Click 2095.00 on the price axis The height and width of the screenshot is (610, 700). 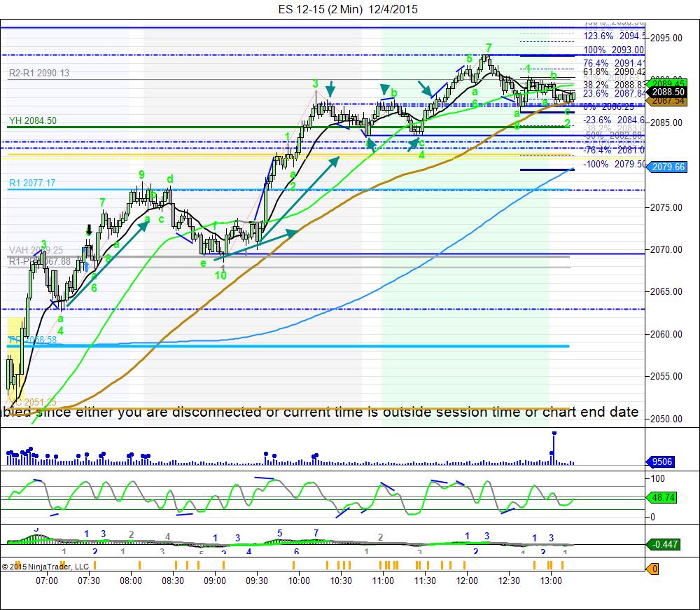(x=666, y=38)
